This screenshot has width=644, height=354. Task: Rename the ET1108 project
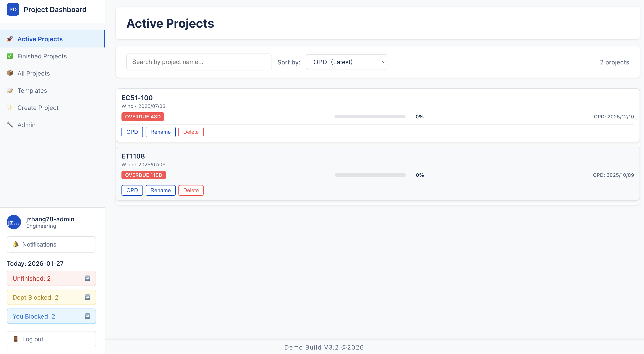pyautogui.click(x=161, y=190)
